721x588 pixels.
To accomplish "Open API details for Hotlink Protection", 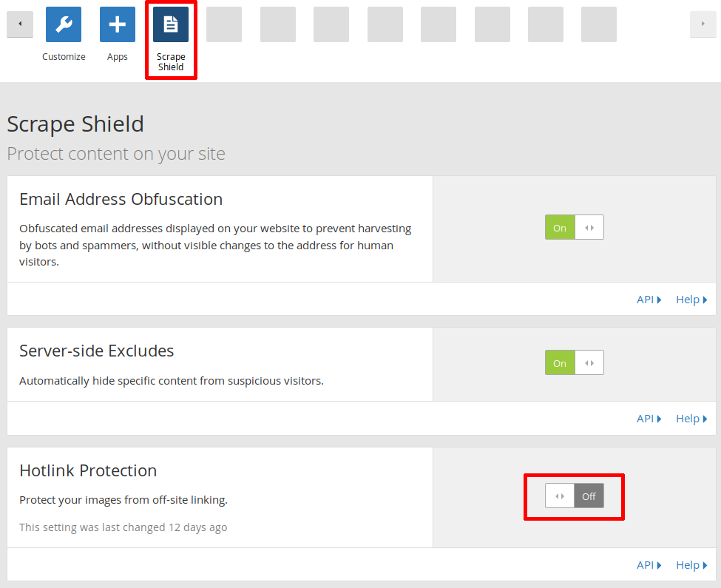I will point(649,565).
